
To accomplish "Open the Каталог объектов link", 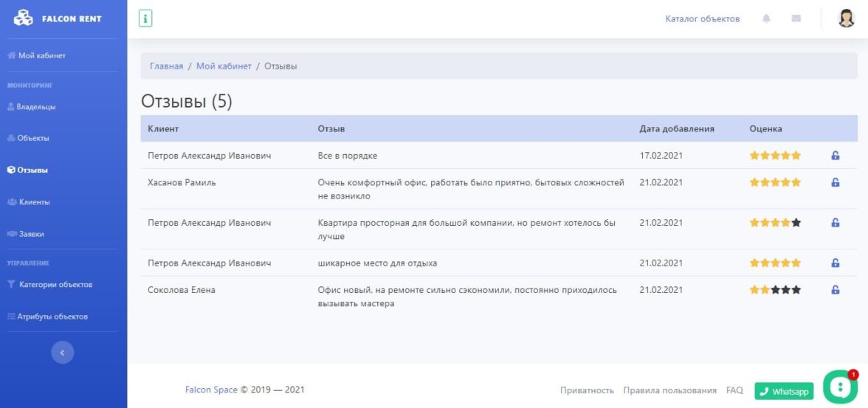I will click(702, 19).
